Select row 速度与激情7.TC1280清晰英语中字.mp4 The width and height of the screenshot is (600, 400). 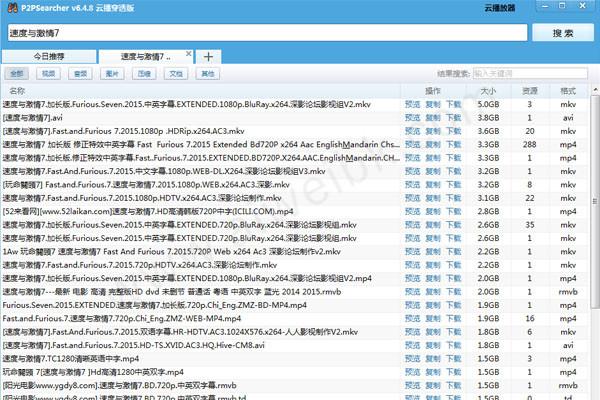tap(295, 359)
